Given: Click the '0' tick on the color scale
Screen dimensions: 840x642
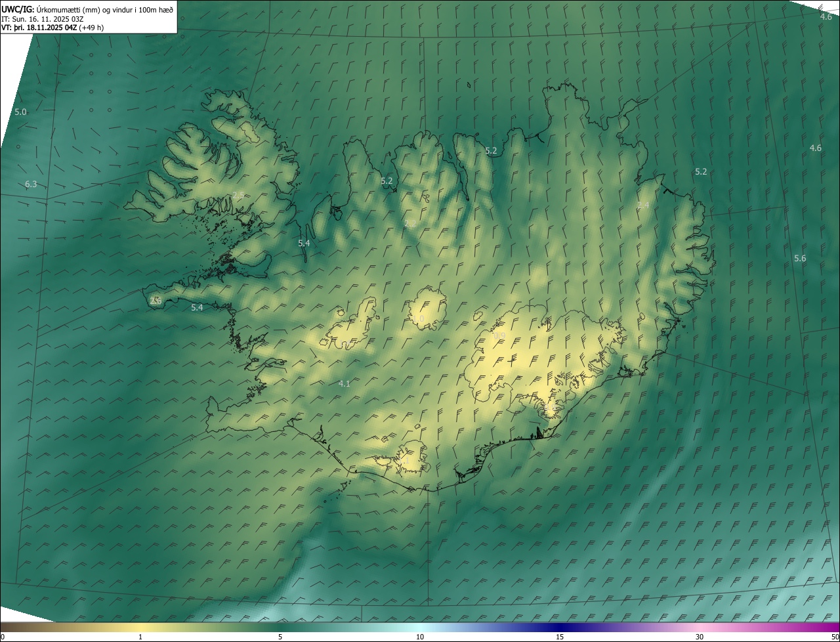Looking at the screenshot, I should (3, 637).
